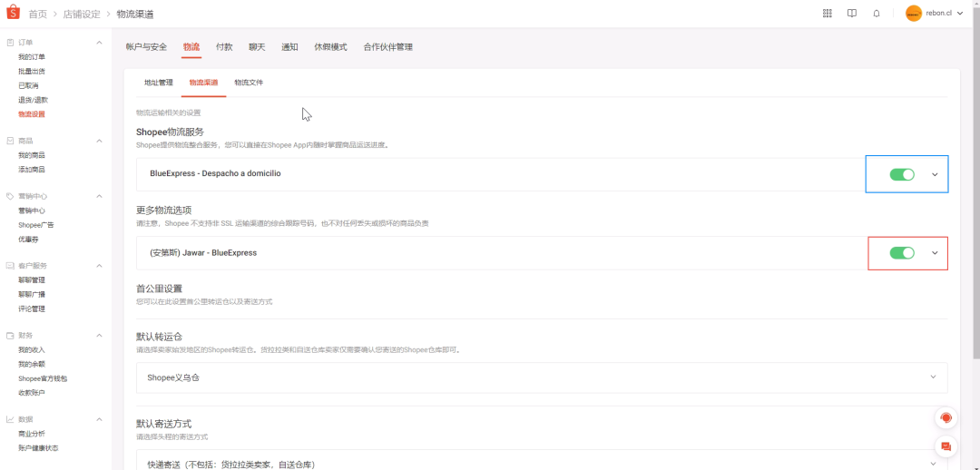Open 已取消 in the sidebar
Image resolution: width=980 pixels, height=470 pixels.
coord(28,85)
